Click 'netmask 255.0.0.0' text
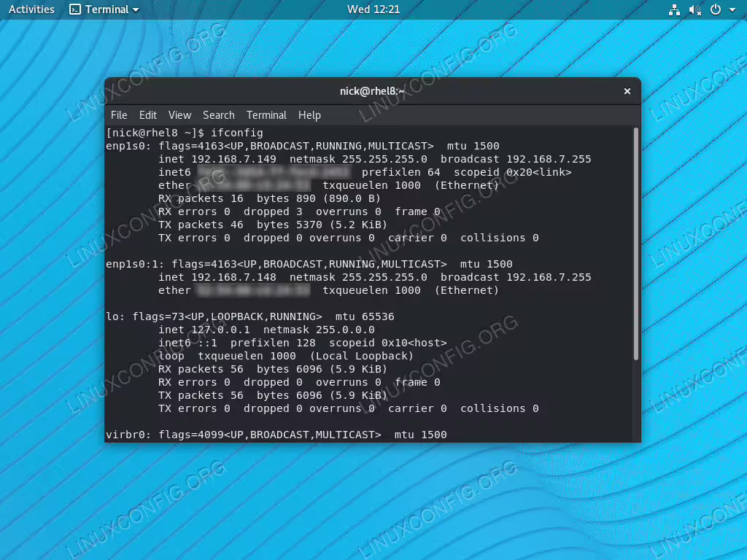Viewport: 747px width, 560px height. tap(319, 330)
